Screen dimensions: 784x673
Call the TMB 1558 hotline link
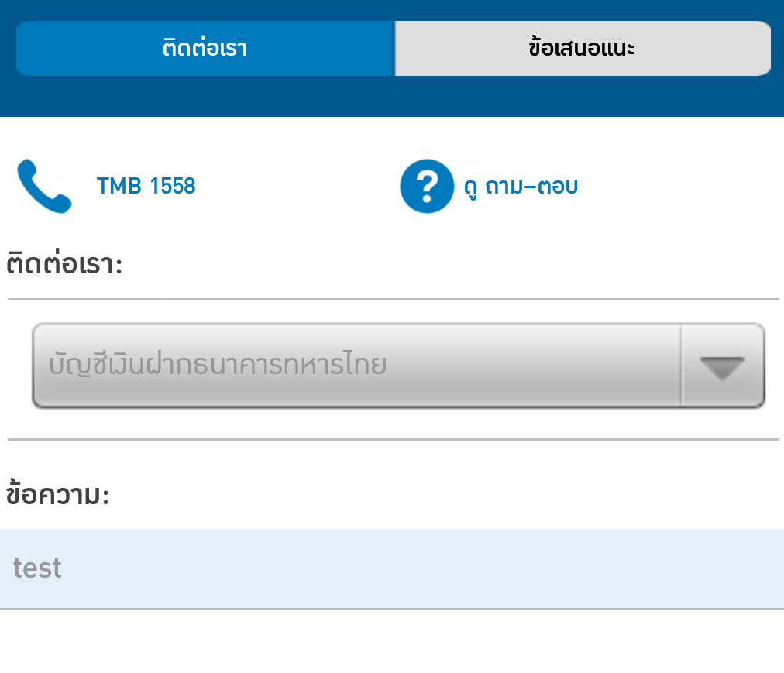[146, 186]
